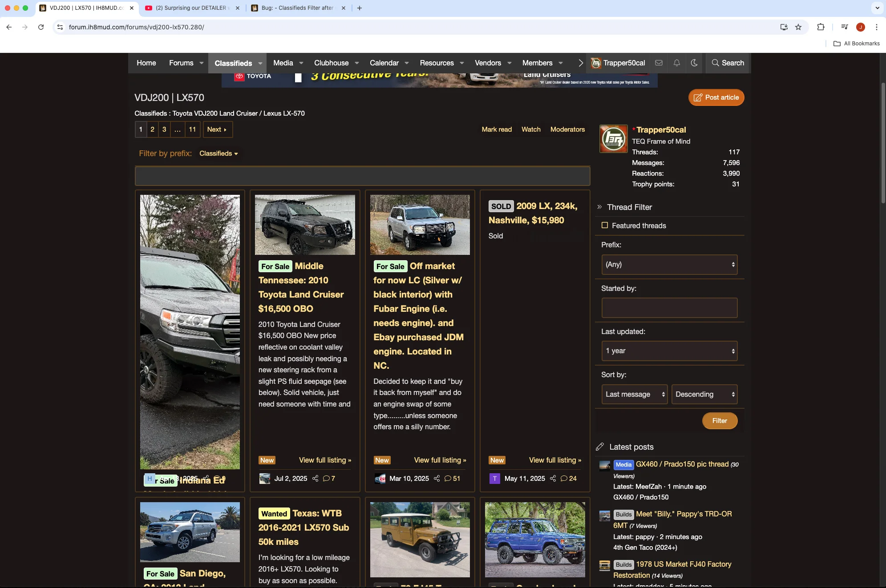Click the orange Filter button

click(719, 421)
